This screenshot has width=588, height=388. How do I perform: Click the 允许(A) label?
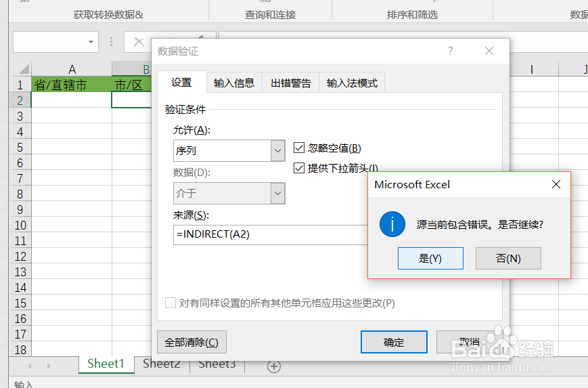(191, 130)
